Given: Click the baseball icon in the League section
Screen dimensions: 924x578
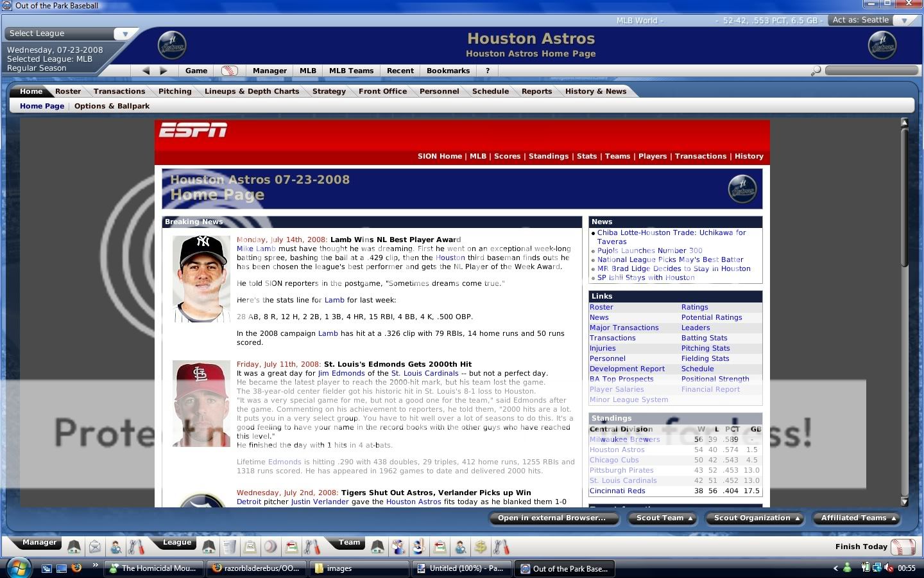Looking at the screenshot, I should click(x=269, y=547).
